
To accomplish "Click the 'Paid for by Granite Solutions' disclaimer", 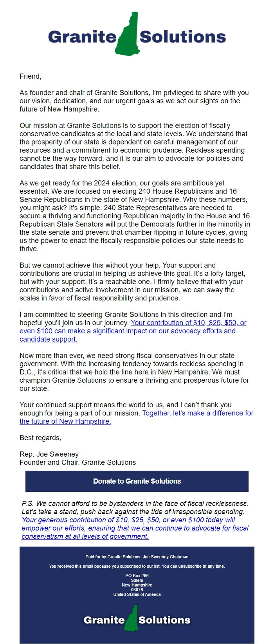I will (137, 557).
